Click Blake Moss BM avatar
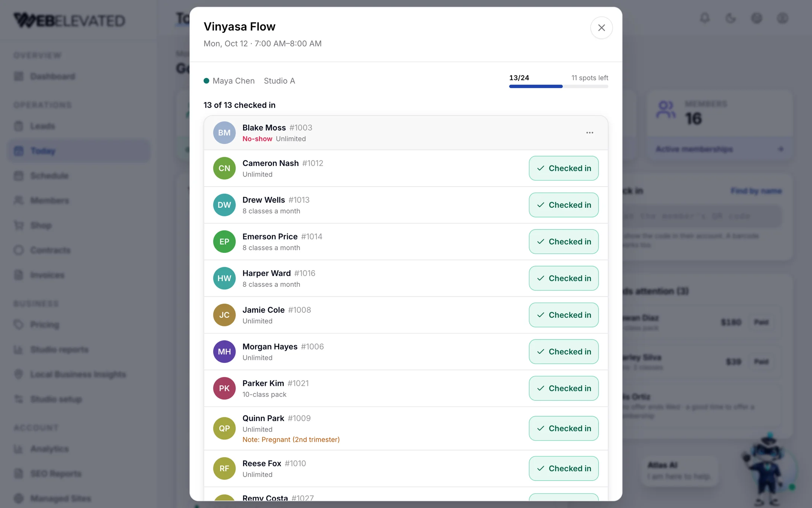The image size is (812, 508). 224,132
